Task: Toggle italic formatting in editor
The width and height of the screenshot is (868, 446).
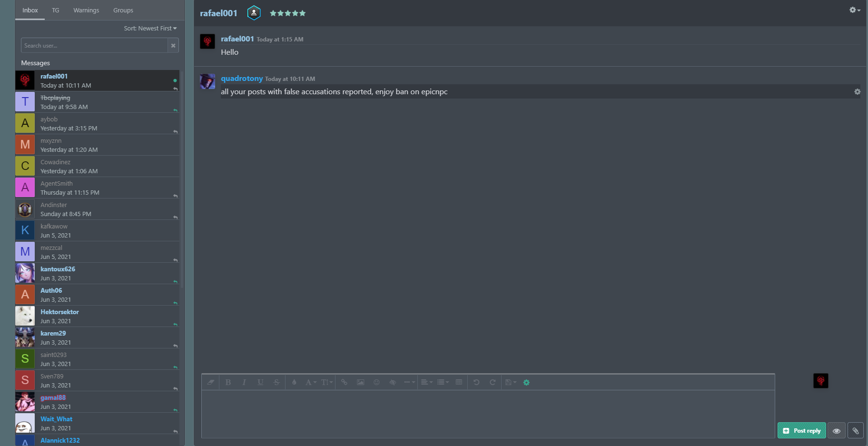Action: tap(244, 382)
